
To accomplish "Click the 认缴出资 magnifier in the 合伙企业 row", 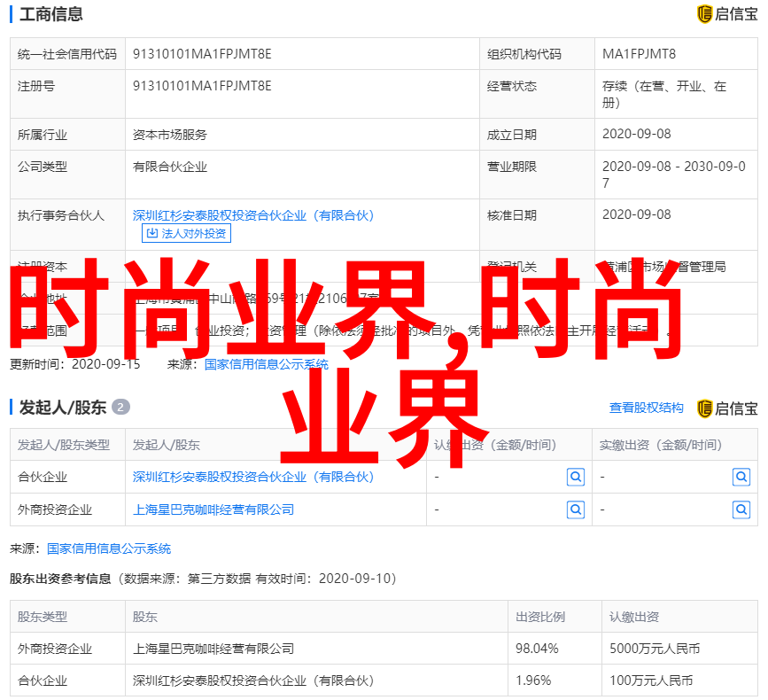I will [576, 477].
